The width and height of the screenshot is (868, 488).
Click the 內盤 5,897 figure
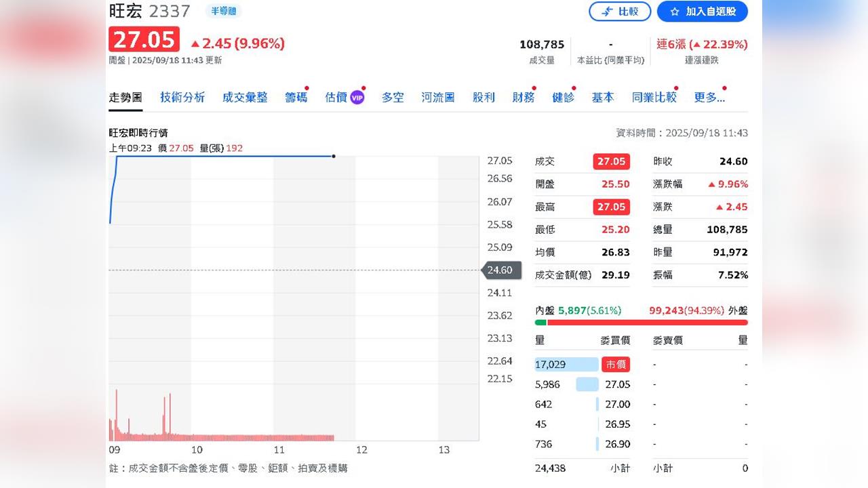[573, 310]
